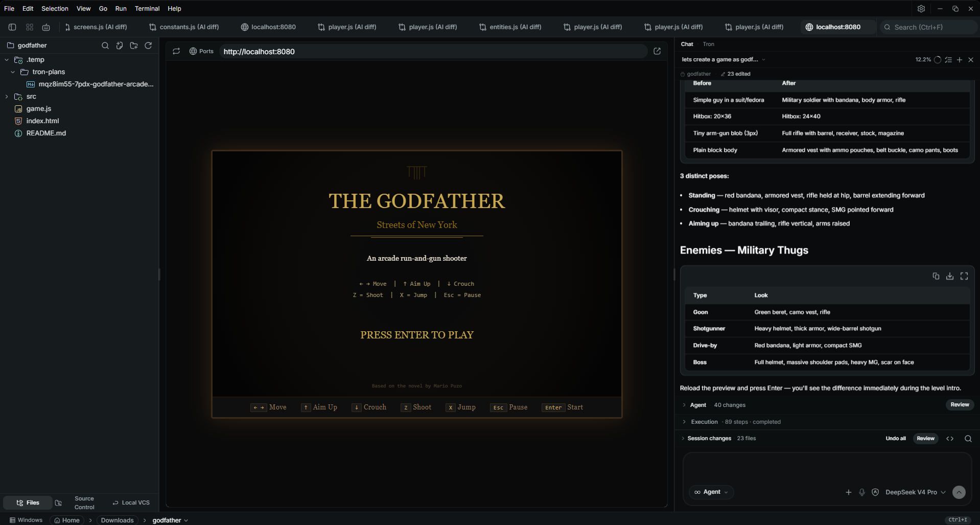The image size is (980, 525).
Task: Switch to constants.js (AI diff) tab
Action: 184,27
